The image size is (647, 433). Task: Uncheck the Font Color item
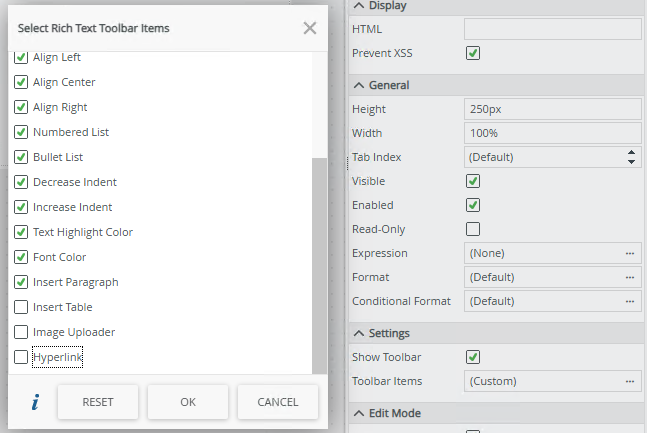[x=21, y=257]
